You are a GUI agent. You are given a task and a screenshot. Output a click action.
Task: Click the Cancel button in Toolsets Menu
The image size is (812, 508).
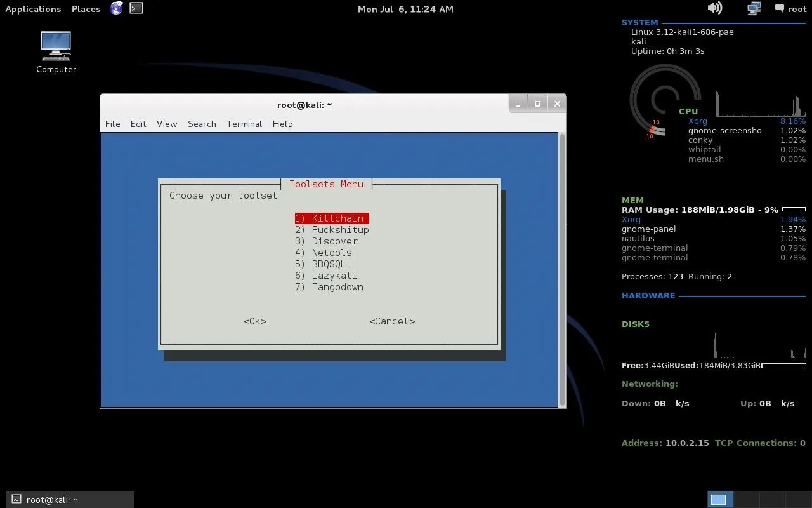(x=392, y=321)
